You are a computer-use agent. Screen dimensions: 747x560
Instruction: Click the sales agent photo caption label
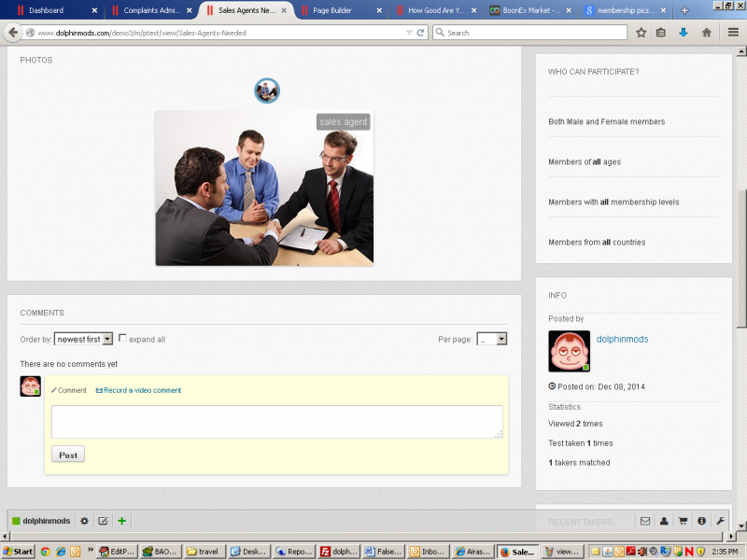coord(343,122)
